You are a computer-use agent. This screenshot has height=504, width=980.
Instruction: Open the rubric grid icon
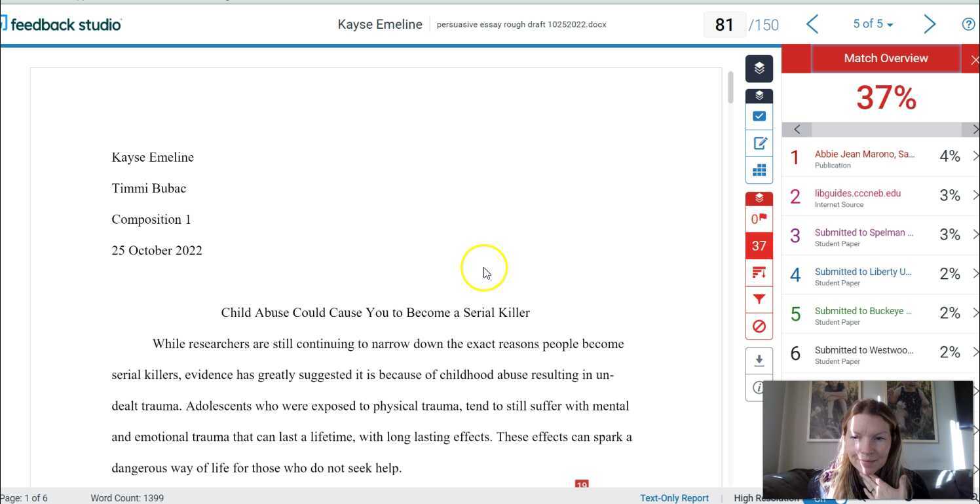click(x=759, y=170)
